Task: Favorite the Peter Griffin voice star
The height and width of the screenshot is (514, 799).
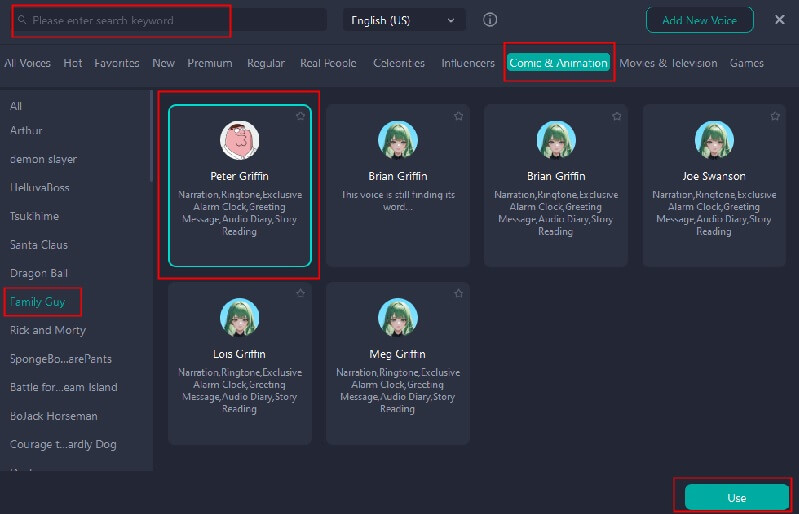Action: 301,116
